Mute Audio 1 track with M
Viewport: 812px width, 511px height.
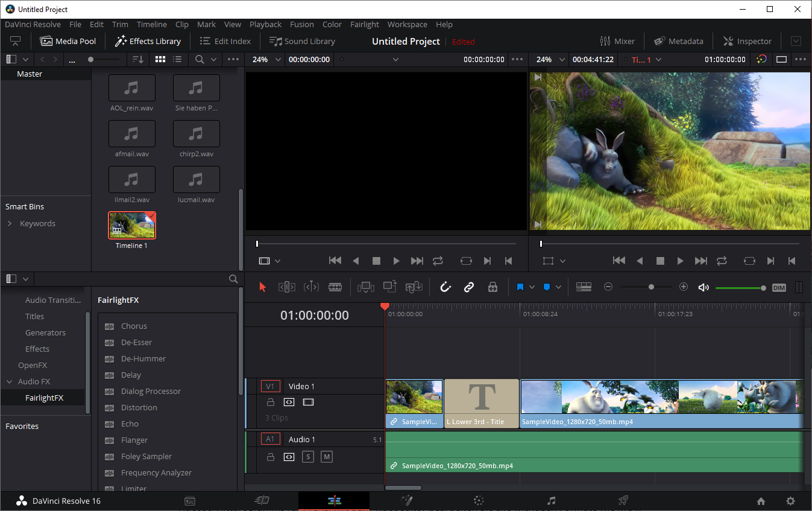coord(326,457)
